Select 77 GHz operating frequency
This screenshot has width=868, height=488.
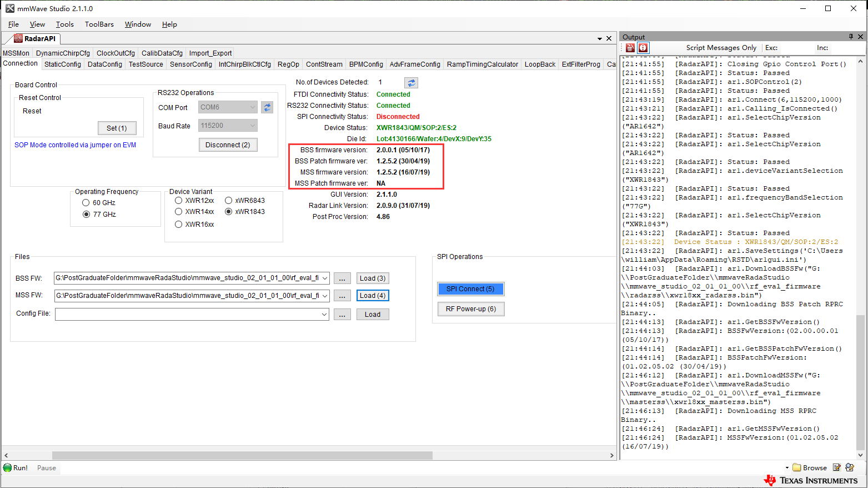tap(86, 215)
